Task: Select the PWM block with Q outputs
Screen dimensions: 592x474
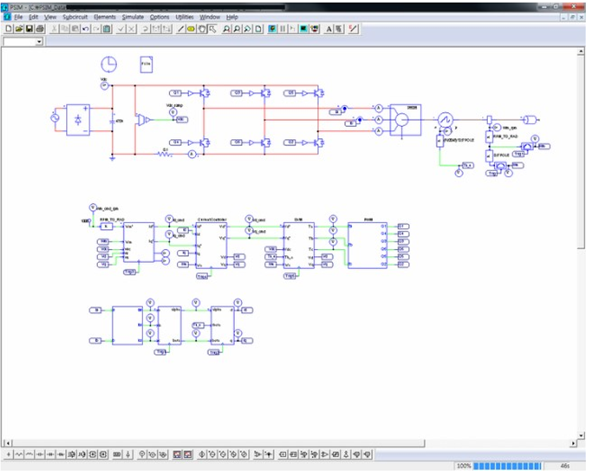Action: pyautogui.click(x=368, y=245)
